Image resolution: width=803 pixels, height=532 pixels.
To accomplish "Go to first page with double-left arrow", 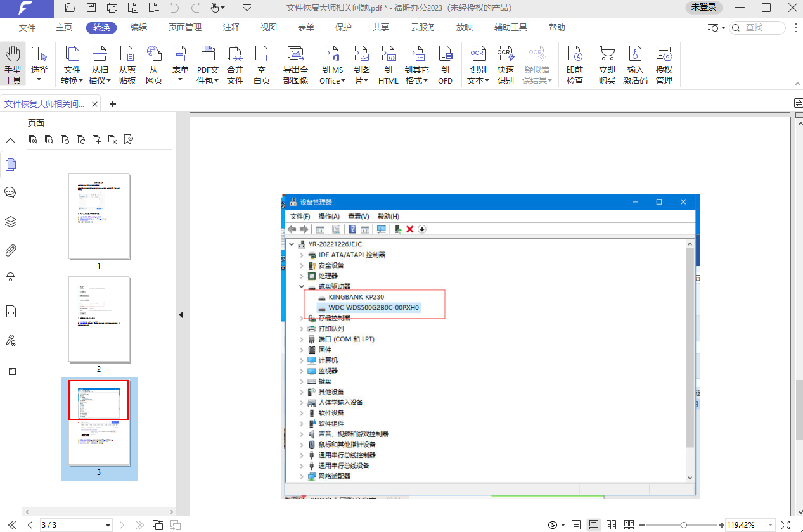I will pyautogui.click(x=11, y=525).
